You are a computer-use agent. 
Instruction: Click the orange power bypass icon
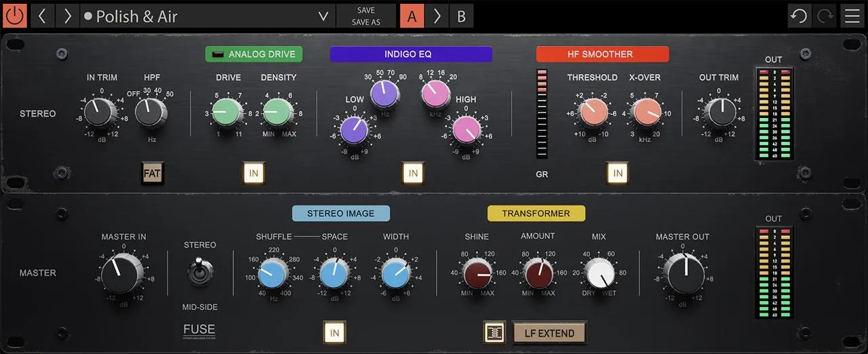point(14,15)
